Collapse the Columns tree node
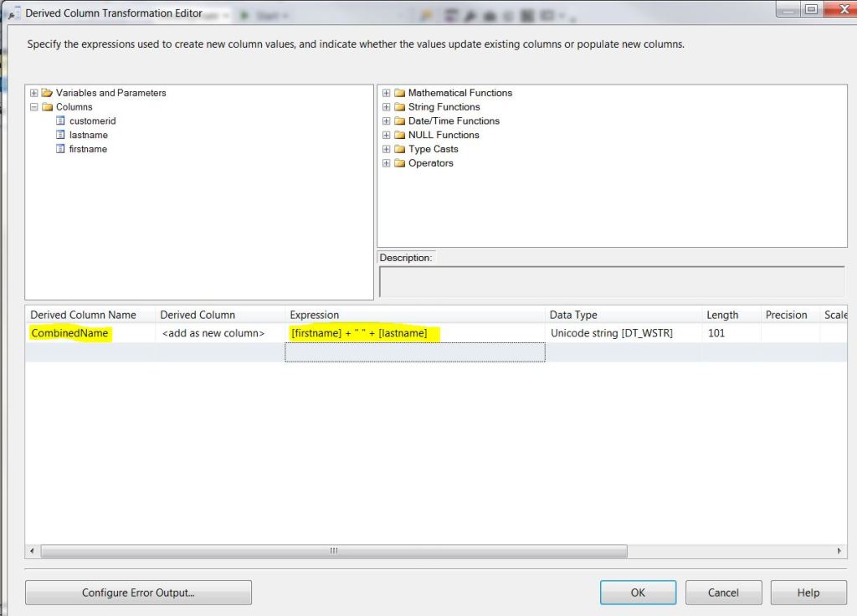 (x=33, y=107)
